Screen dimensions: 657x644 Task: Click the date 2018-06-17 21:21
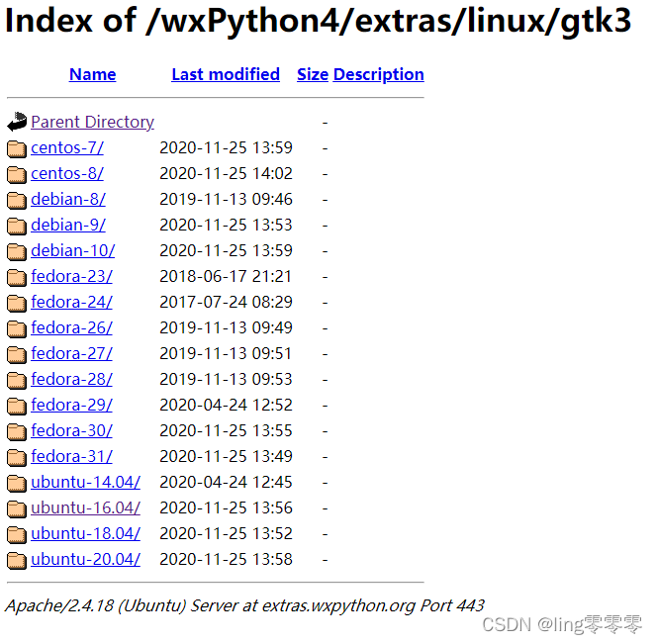pos(226,277)
